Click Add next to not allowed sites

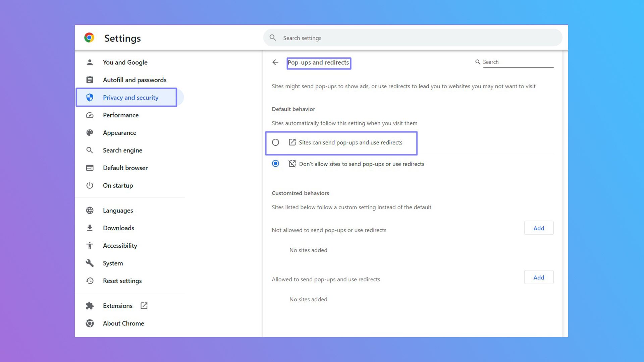(539, 228)
